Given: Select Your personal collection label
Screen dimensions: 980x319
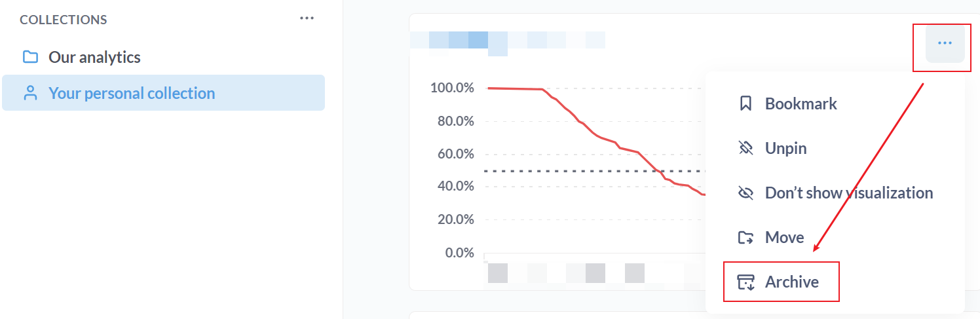Looking at the screenshot, I should (x=132, y=93).
